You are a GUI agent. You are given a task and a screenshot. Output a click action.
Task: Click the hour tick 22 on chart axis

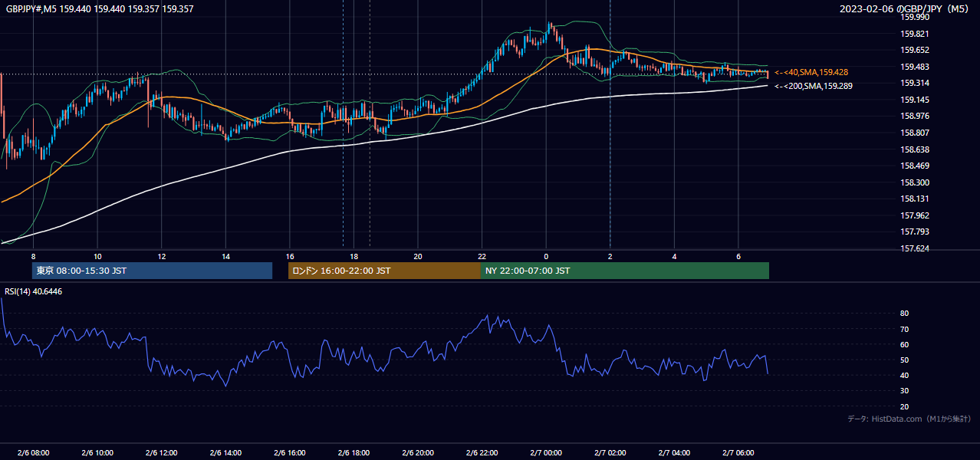(482, 256)
